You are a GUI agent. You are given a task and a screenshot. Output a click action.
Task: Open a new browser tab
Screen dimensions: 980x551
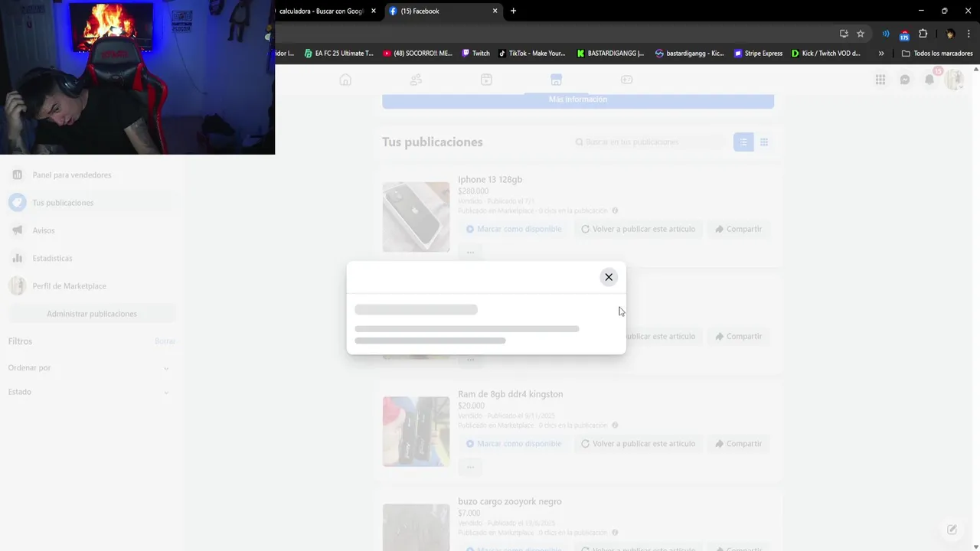pyautogui.click(x=513, y=11)
